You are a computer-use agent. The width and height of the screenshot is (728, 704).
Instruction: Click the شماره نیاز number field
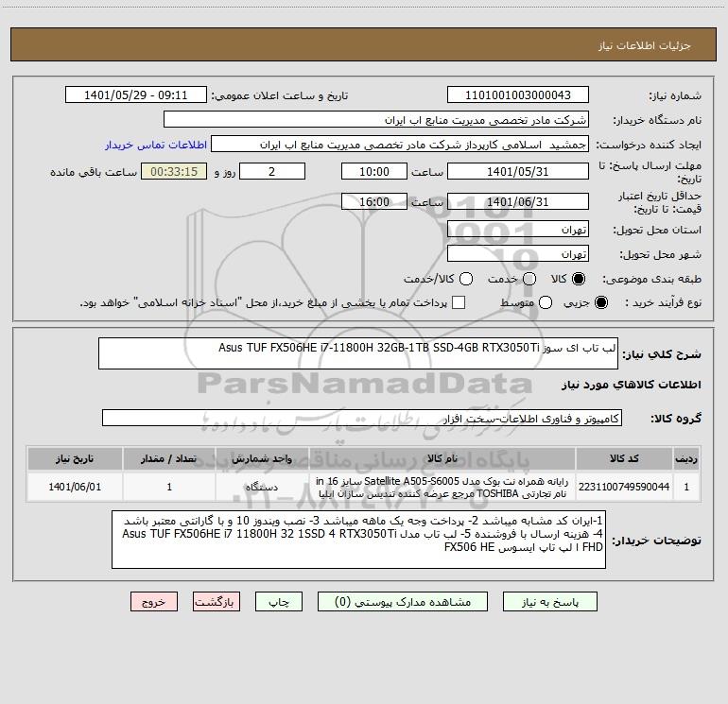tap(518, 95)
